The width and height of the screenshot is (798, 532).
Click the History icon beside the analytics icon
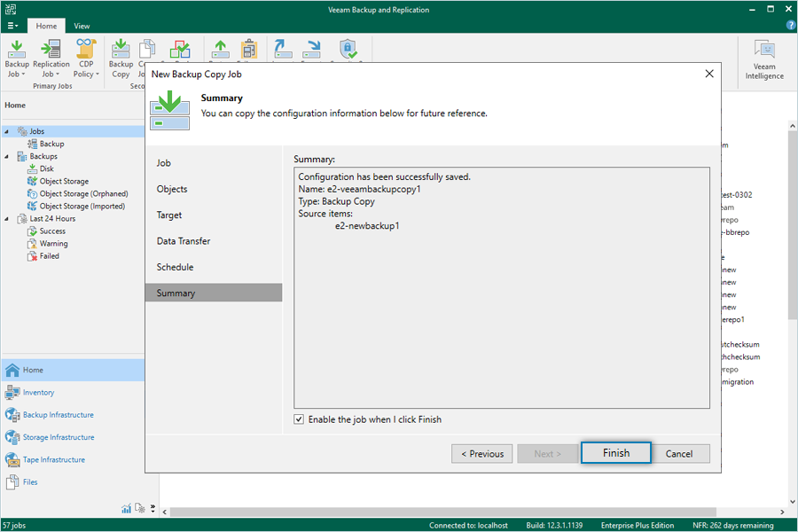(139, 509)
